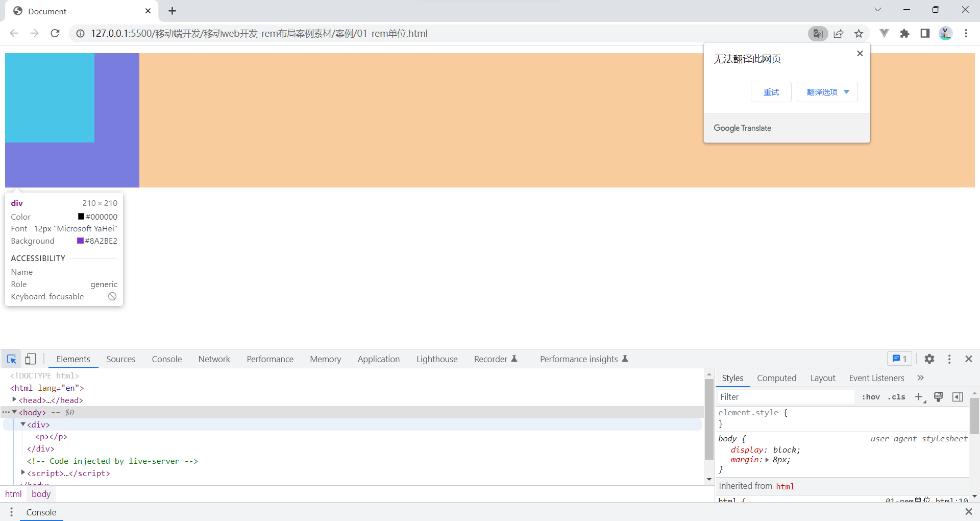Open DevTools settings gear
Screen dimensions: 980x521
click(x=929, y=359)
